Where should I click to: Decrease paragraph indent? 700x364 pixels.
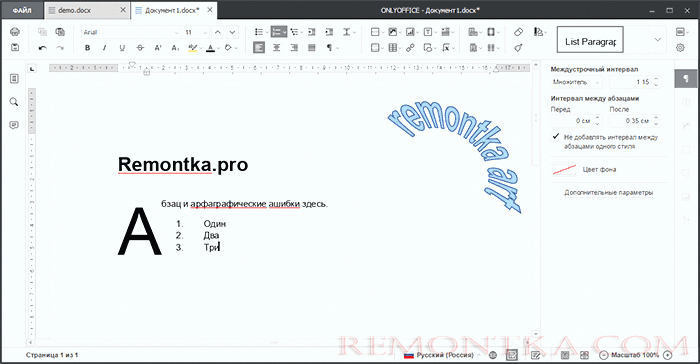pyautogui.click(x=312, y=32)
